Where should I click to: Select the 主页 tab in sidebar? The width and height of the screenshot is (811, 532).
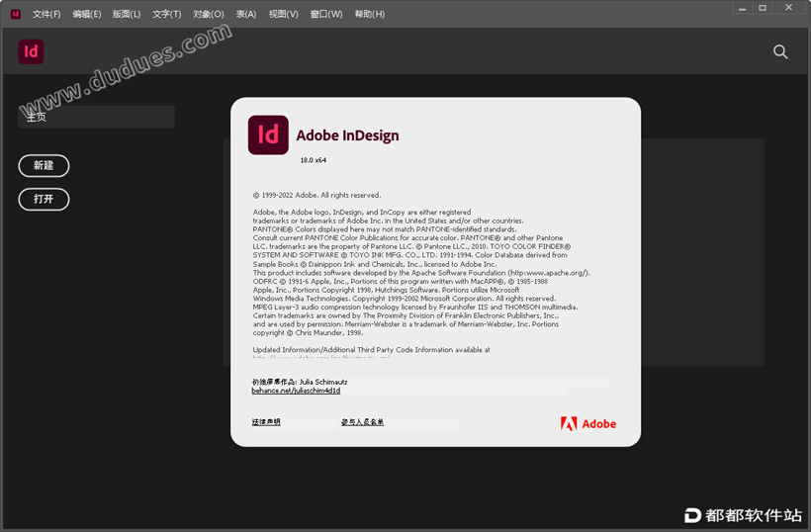96,117
